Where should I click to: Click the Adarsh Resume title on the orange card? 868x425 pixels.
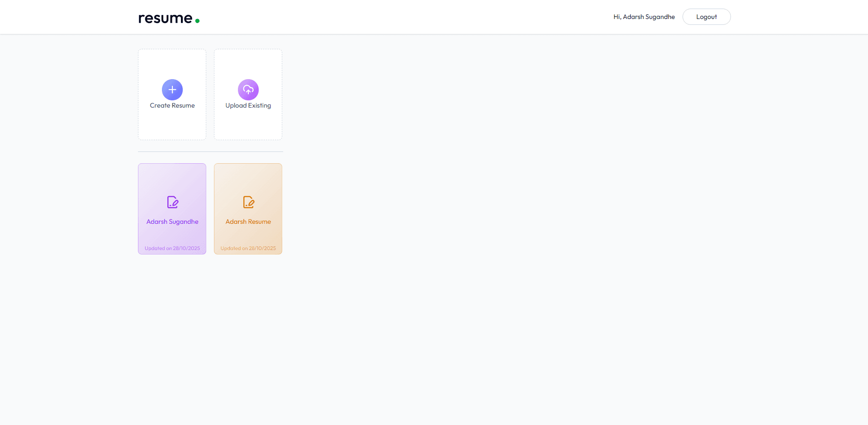(248, 222)
